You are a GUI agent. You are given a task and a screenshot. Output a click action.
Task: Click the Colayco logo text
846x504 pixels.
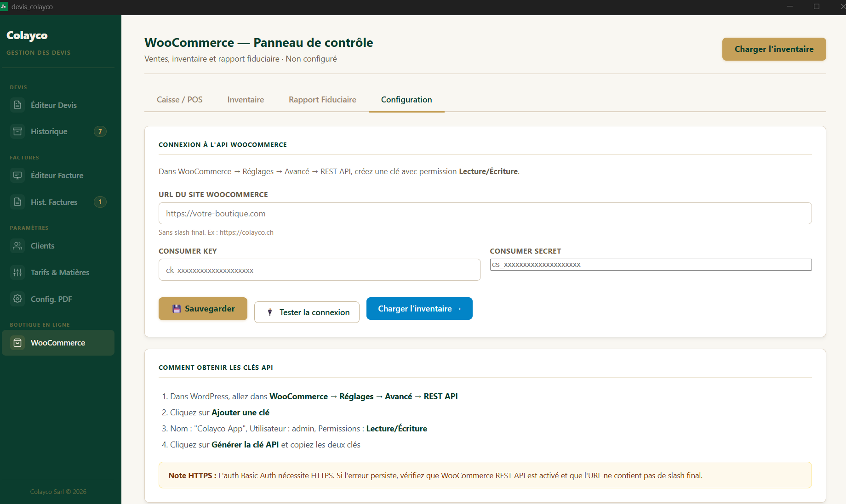tap(27, 35)
